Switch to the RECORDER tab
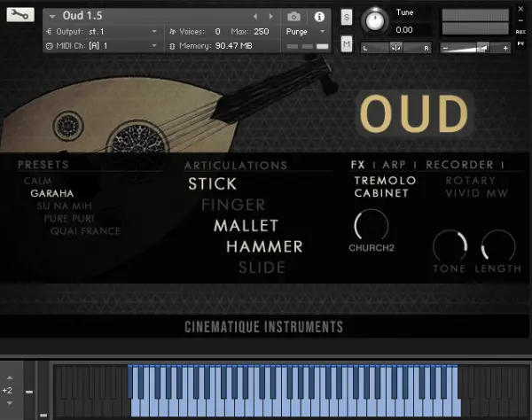The width and height of the screenshot is (532, 420). point(459,165)
